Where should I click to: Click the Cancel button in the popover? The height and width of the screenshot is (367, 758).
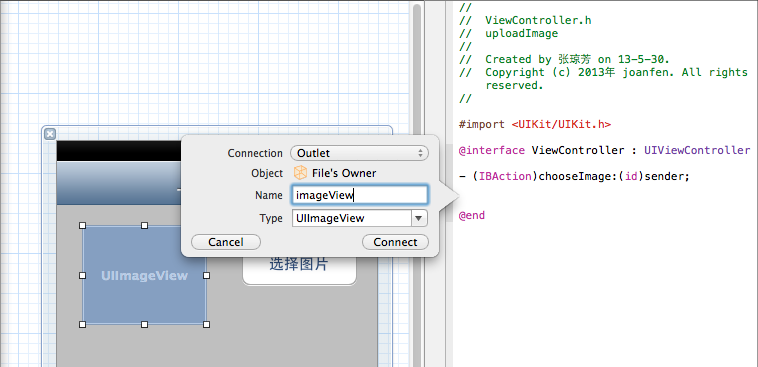pyautogui.click(x=226, y=242)
